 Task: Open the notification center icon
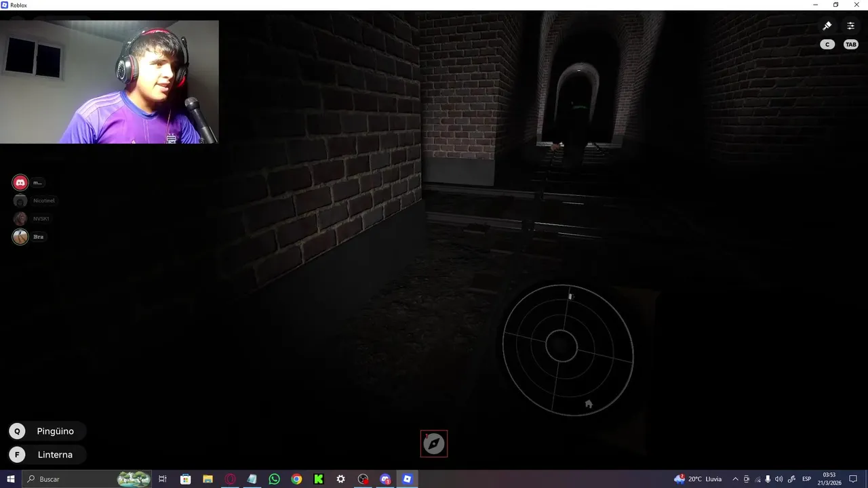(853, 479)
